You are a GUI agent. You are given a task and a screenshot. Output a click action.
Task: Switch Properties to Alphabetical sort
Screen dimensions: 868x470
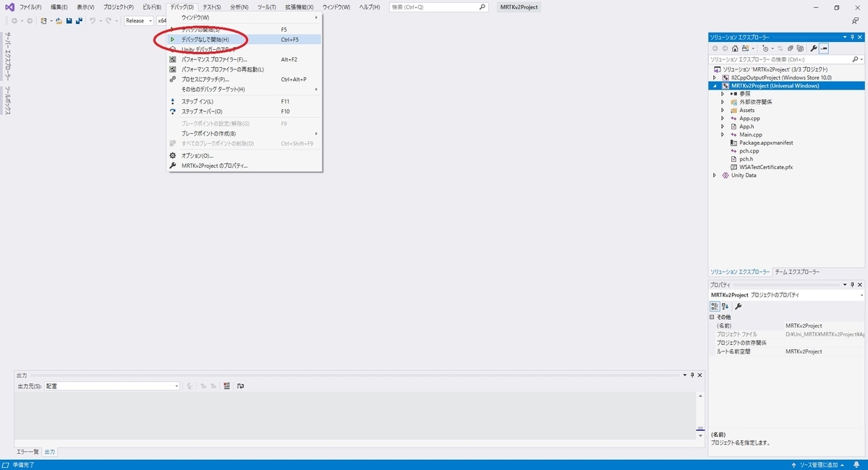726,307
